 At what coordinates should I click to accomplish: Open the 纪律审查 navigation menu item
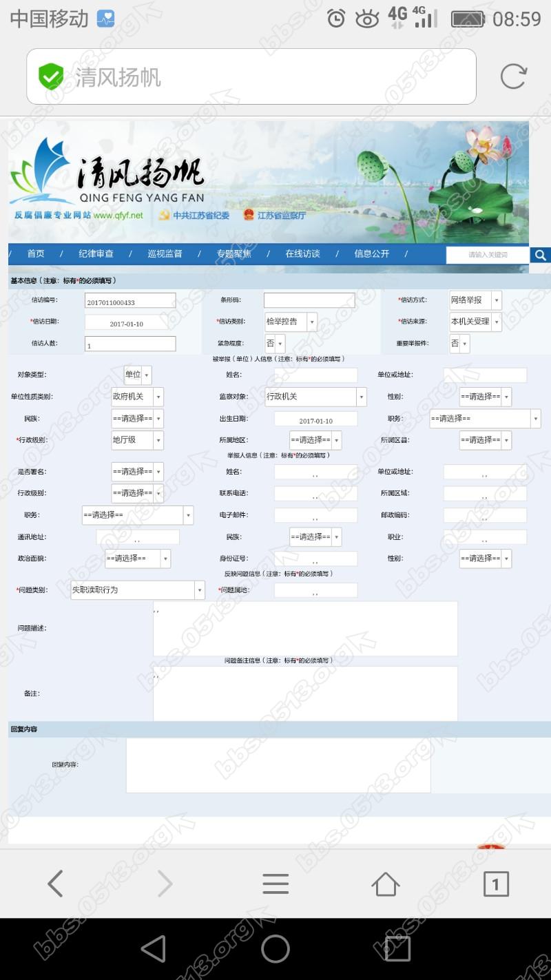(96, 253)
